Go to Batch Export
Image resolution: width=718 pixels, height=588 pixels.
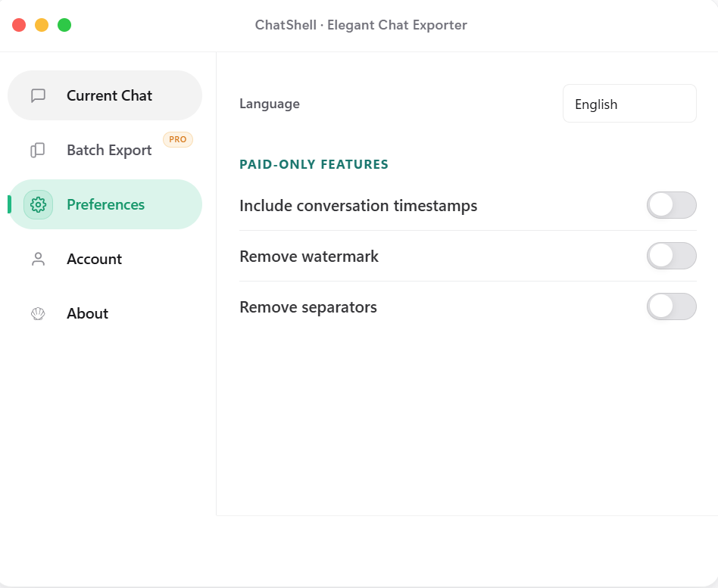pyautogui.click(x=109, y=150)
